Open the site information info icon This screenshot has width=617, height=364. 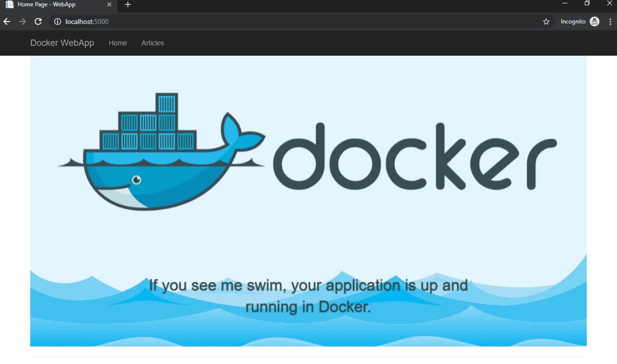[x=58, y=21]
